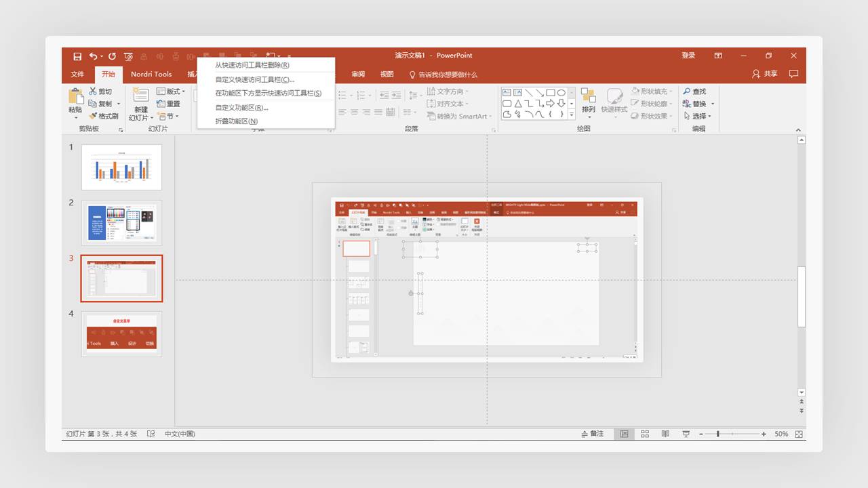
Task: Select the oval shape in shapes gallery
Action: click(561, 93)
